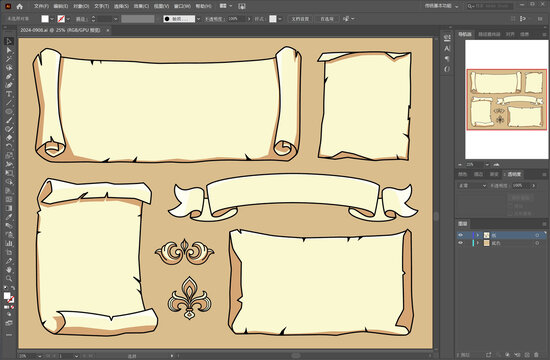The height and width of the screenshot is (360, 550).
Task: Hide the 底色 layer via eye icon
Action: point(461,243)
